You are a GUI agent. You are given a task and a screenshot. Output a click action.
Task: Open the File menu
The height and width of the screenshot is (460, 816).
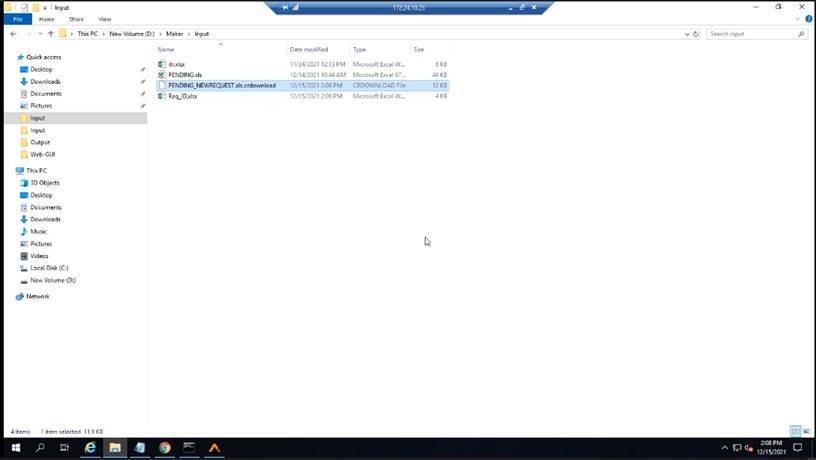click(18, 19)
